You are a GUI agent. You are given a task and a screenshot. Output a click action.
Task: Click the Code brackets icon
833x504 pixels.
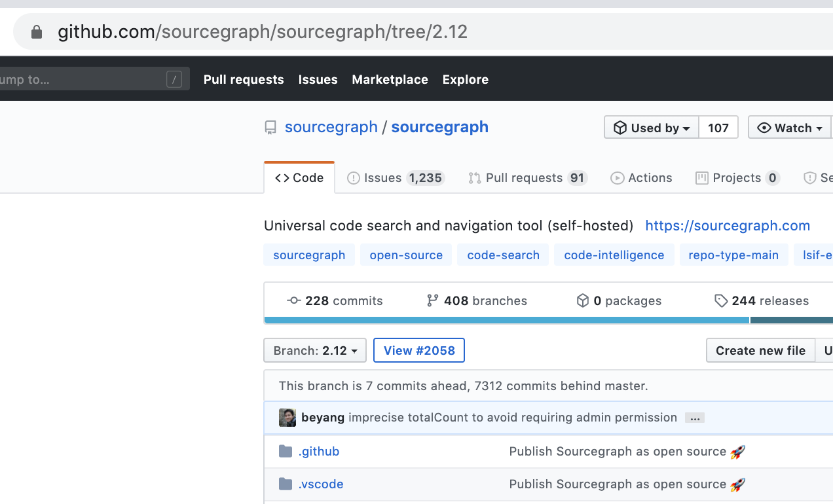(x=282, y=178)
